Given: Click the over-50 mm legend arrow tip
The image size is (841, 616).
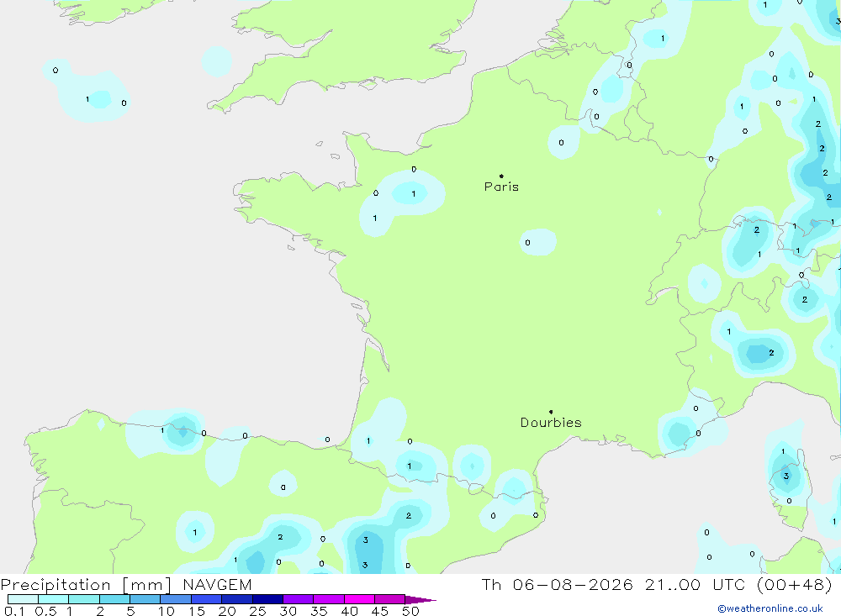Looking at the screenshot, I should click(421, 600).
